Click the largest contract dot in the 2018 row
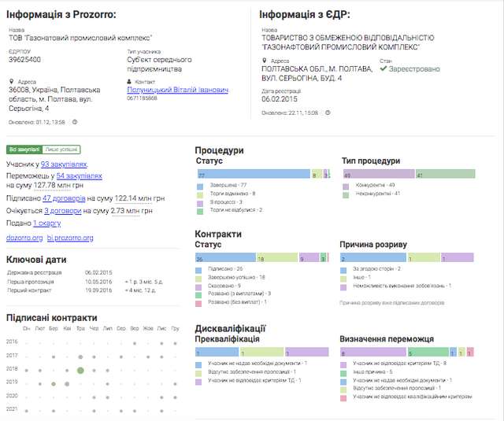The image size is (504, 421). click(80, 369)
